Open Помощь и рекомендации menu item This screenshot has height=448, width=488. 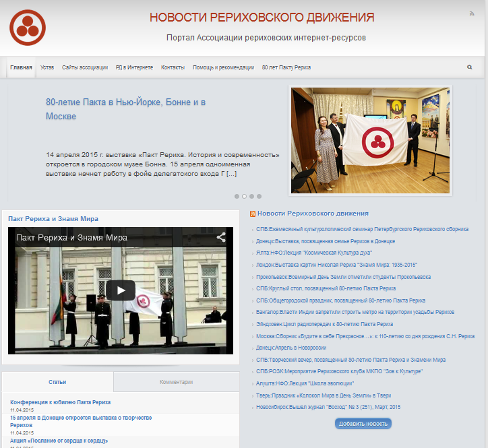tap(223, 67)
